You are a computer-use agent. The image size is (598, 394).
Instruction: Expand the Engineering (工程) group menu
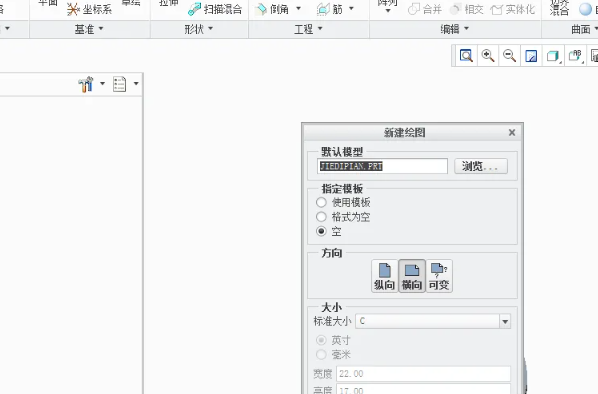pyautogui.click(x=308, y=29)
